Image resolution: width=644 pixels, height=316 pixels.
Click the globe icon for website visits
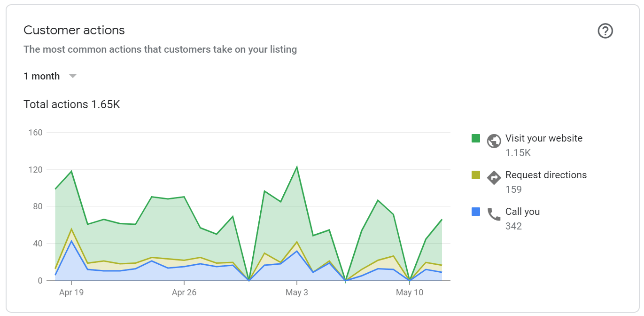click(494, 141)
